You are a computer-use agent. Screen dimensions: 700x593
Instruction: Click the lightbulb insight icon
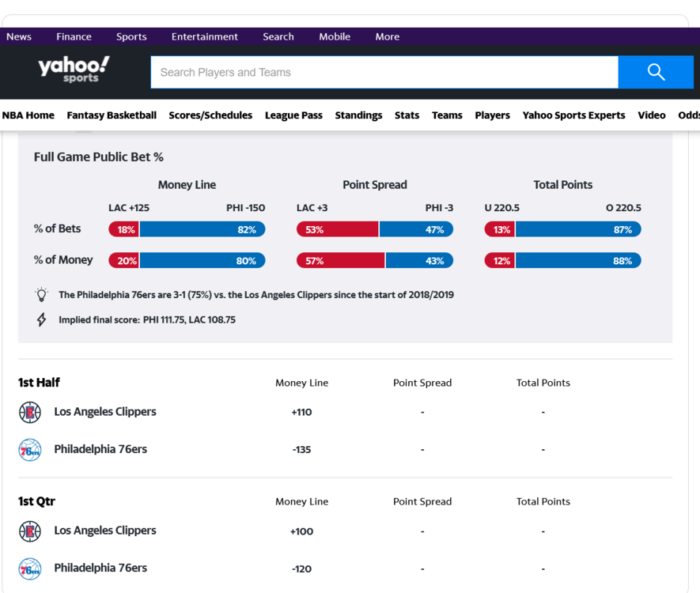[41, 295]
